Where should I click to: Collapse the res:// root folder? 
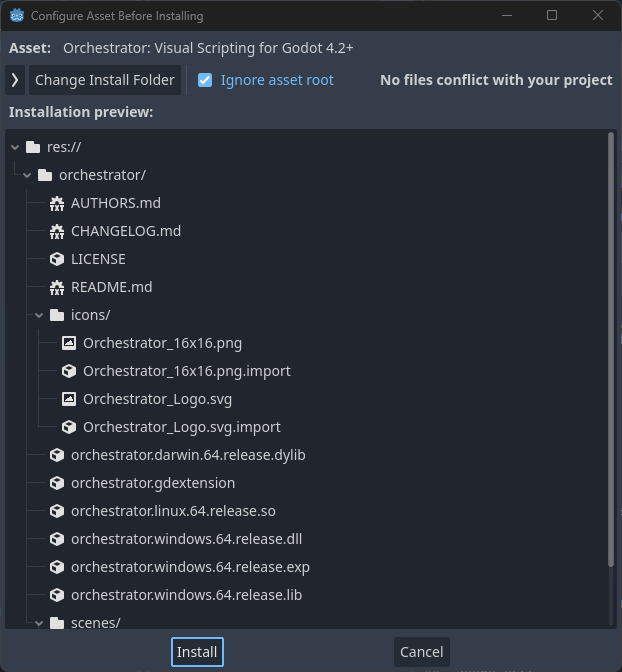tap(15, 147)
